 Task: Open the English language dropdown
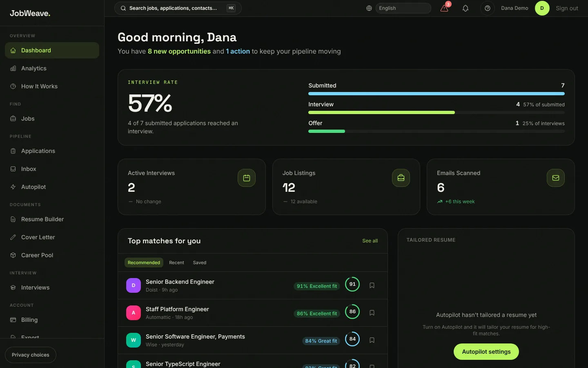pos(403,8)
